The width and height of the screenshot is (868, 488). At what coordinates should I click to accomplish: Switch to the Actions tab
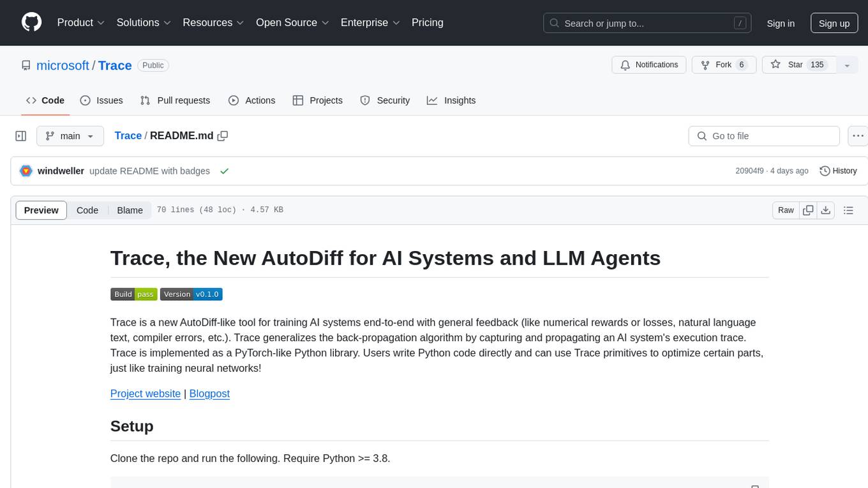pos(251,100)
